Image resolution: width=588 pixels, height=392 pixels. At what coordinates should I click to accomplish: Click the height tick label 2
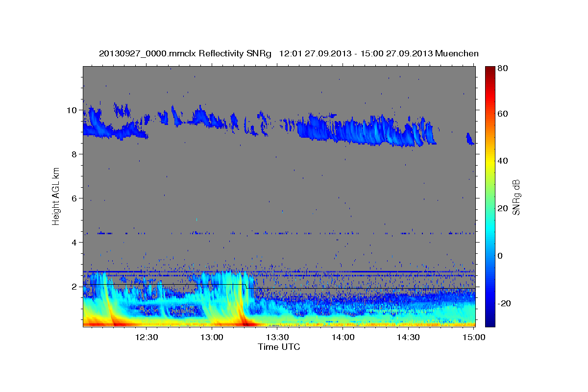pyautogui.click(x=74, y=287)
